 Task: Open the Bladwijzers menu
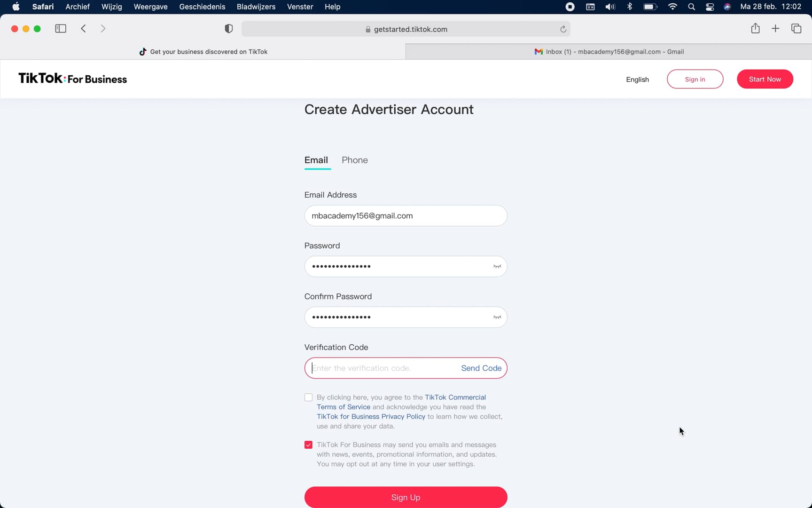pyautogui.click(x=256, y=7)
